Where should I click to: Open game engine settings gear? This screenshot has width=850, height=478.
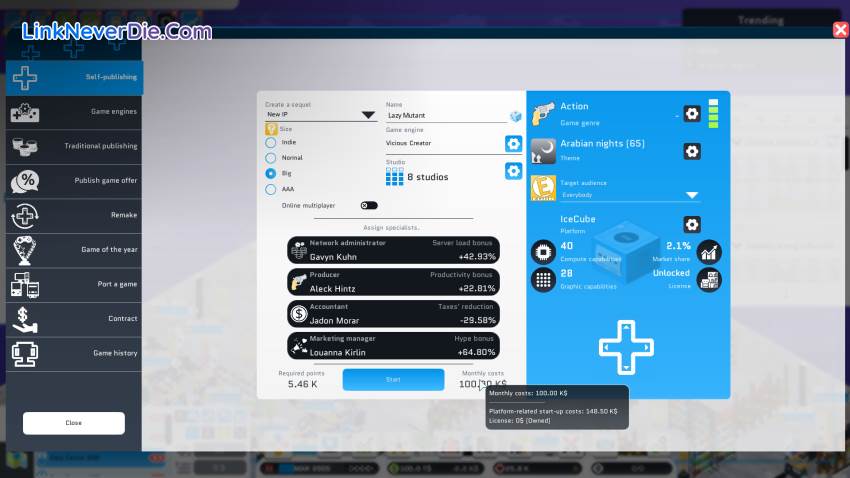pyautogui.click(x=513, y=143)
